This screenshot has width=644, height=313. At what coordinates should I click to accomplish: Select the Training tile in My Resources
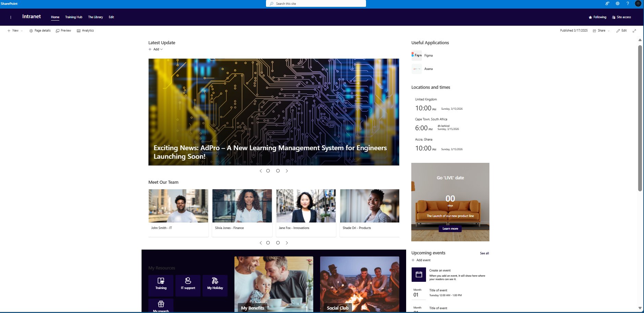point(160,285)
